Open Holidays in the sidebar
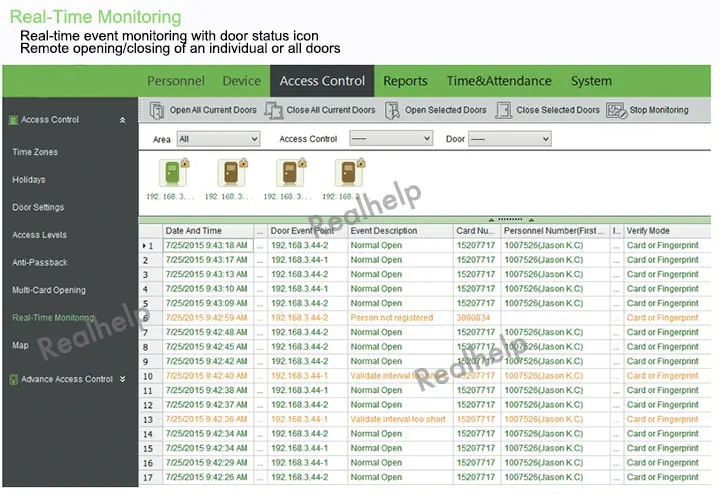This screenshot has height=494, width=720. click(x=29, y=180)
